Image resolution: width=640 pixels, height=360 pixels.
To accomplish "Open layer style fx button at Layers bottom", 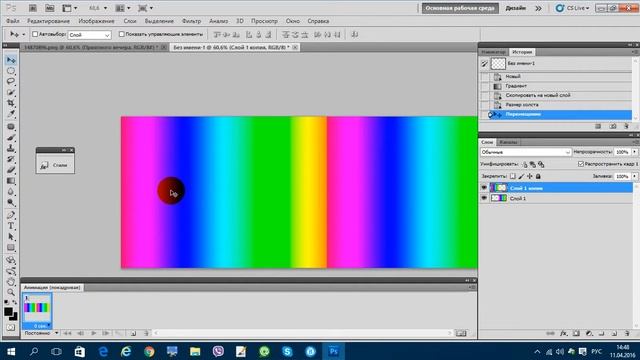I will [x=563, y=333].
